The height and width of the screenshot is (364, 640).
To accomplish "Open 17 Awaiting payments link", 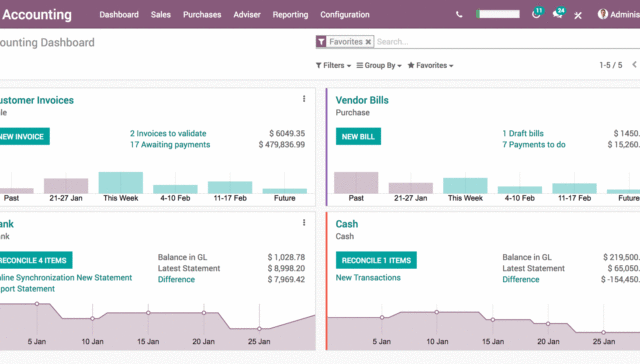I will 170,144.
